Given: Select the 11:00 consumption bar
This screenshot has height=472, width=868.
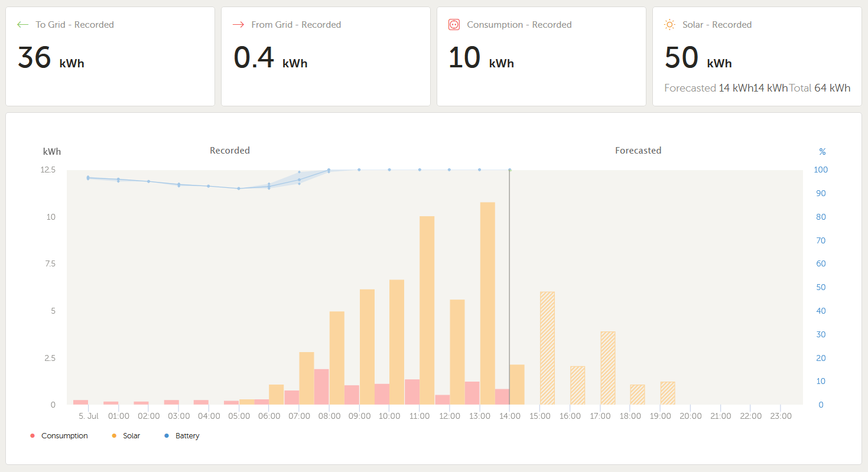Looking at the screenshot, I should (412, 392).
